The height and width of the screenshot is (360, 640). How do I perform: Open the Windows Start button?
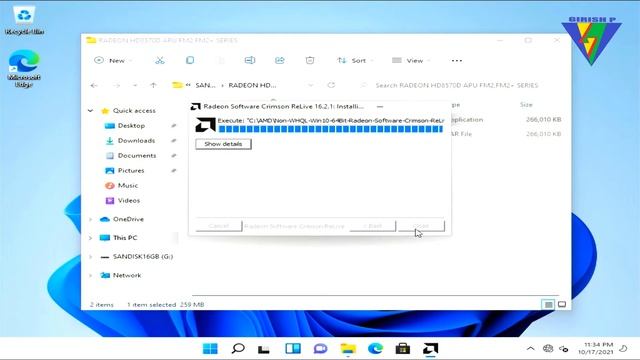210,349
